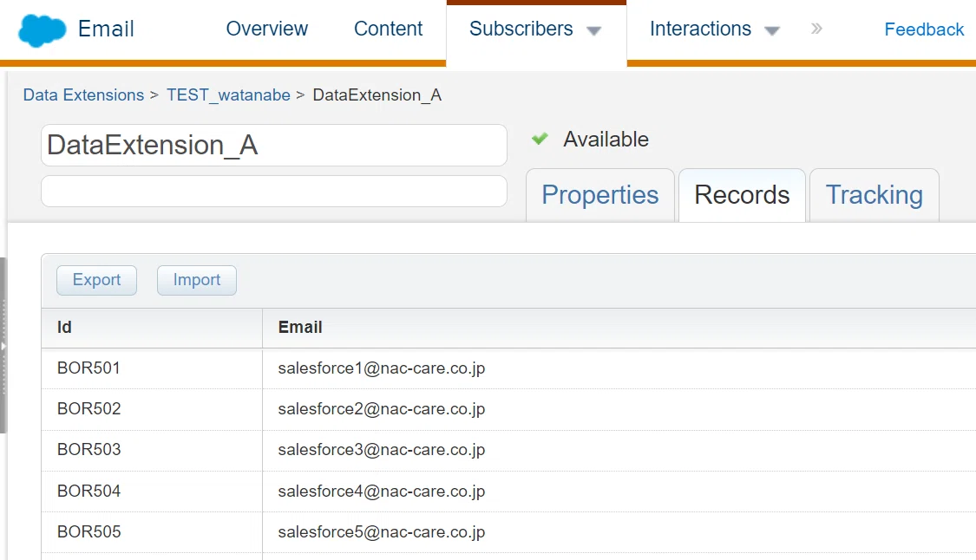
Task: Open the TEST_watanabe breadcrumb folder
Action: tap(228, 94)
